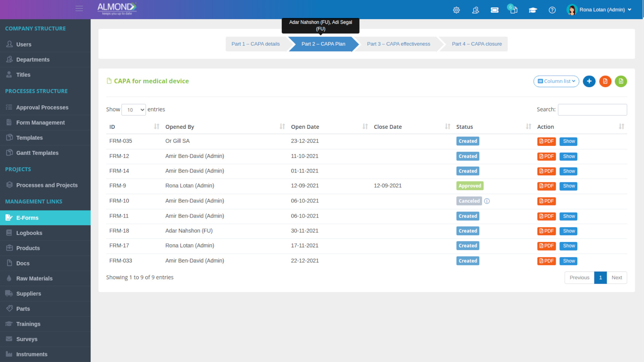
Task: Download PDF for FRM-035
Action: (546, 141)
